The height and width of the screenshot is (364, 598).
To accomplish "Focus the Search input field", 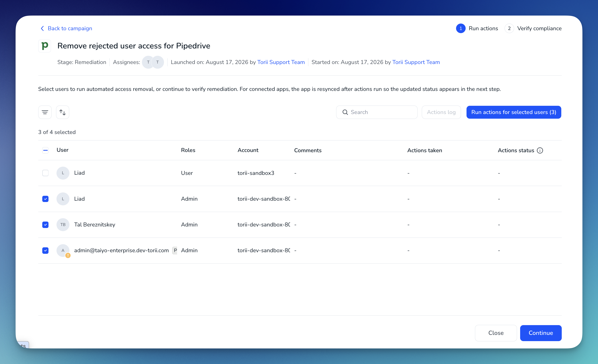I will click(x=377, y=112).
